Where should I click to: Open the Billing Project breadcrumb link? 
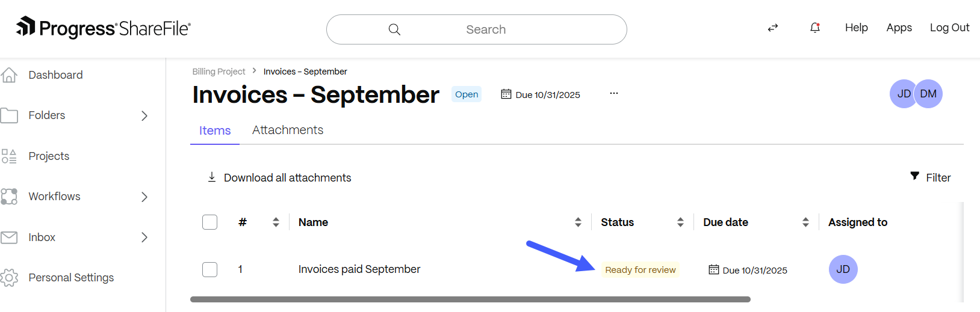[x=219, y=72]
